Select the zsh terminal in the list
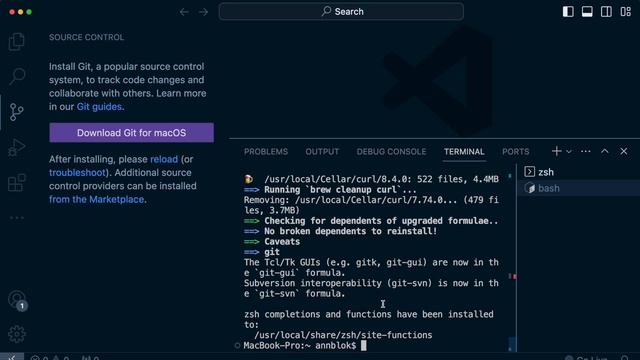Screen dimensions: 640x360 [x=578, y=172]
